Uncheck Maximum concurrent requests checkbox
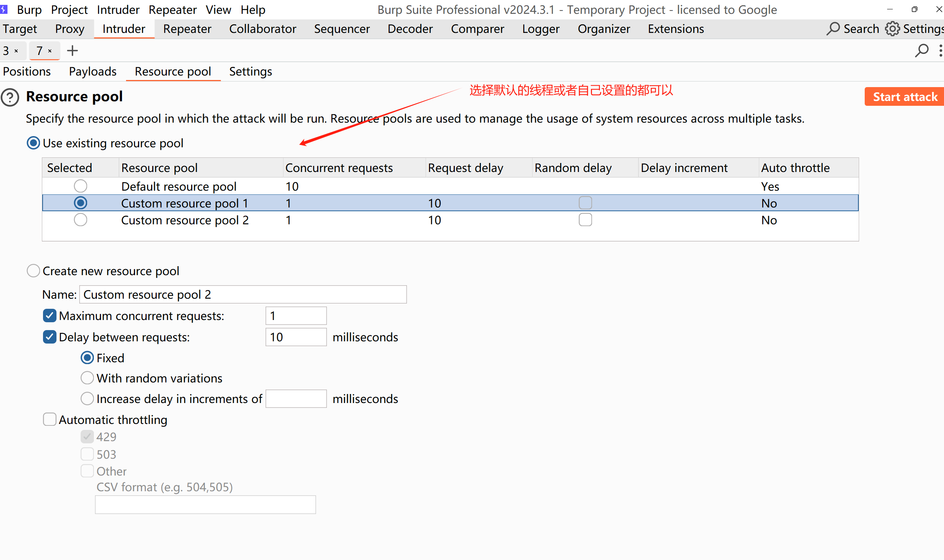The height and width of the screenshot is (560, 944). tap(49, 316)
